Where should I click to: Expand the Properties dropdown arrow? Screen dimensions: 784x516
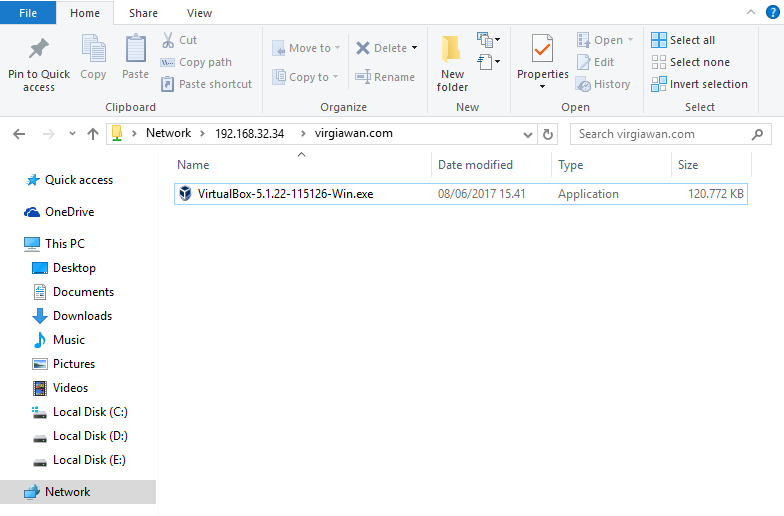point(542,87)
